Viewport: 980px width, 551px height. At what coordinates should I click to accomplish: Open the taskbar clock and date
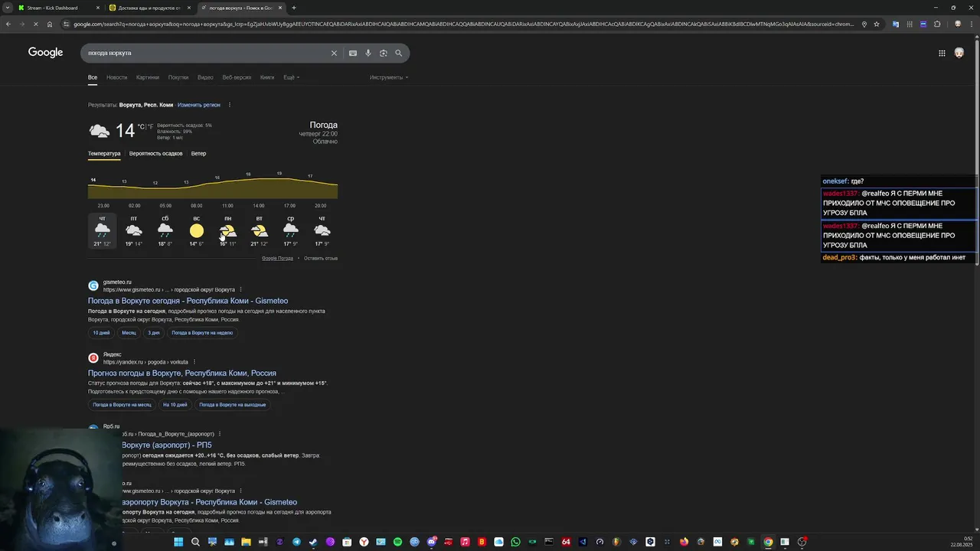point(962,542)
